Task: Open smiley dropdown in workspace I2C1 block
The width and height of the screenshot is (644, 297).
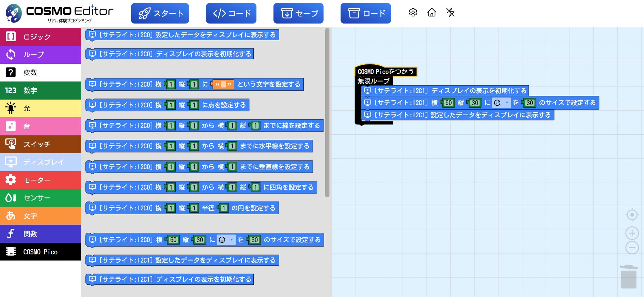Action: (x=502, y=103)
